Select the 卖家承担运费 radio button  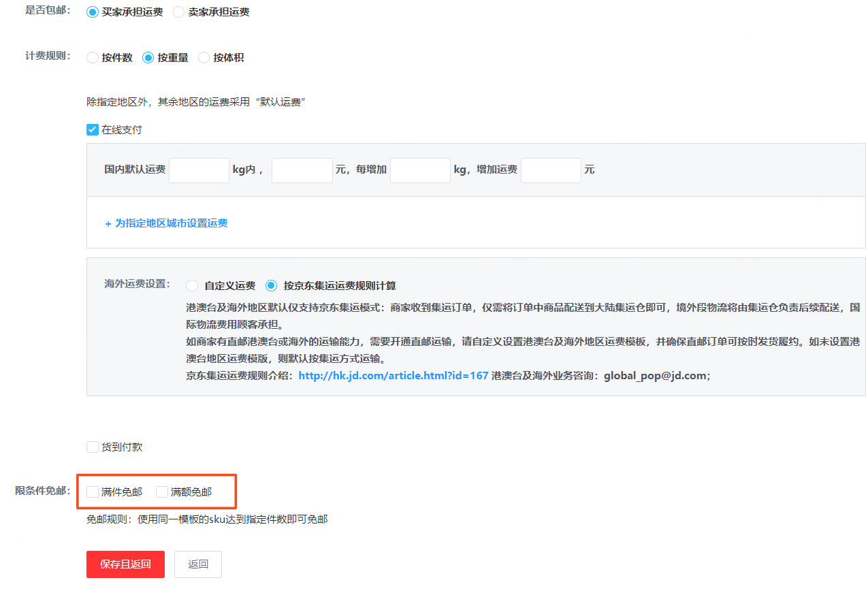point(178,12)
